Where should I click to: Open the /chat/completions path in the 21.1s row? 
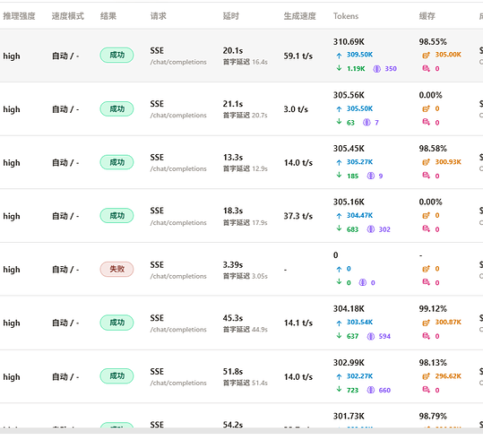coord(178,116)
